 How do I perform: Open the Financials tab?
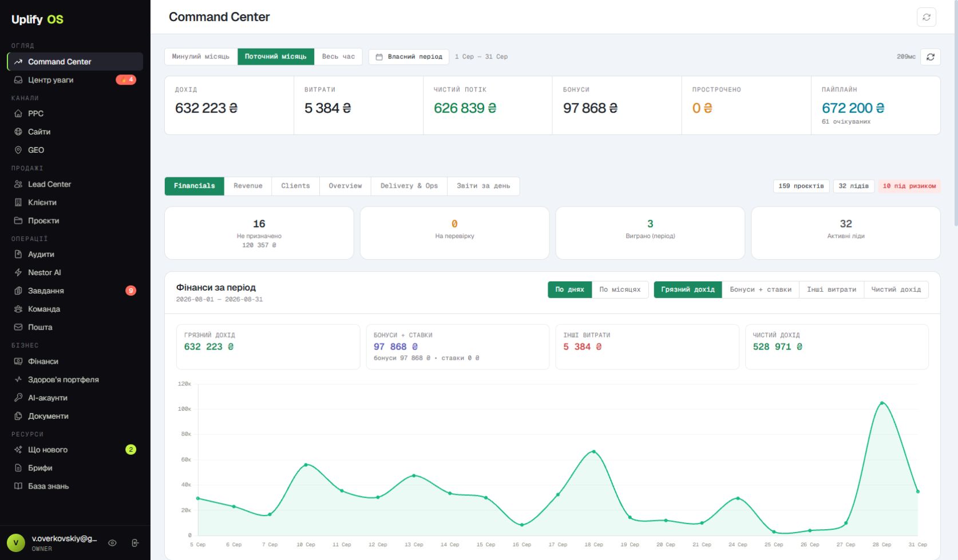pos(195,186)
